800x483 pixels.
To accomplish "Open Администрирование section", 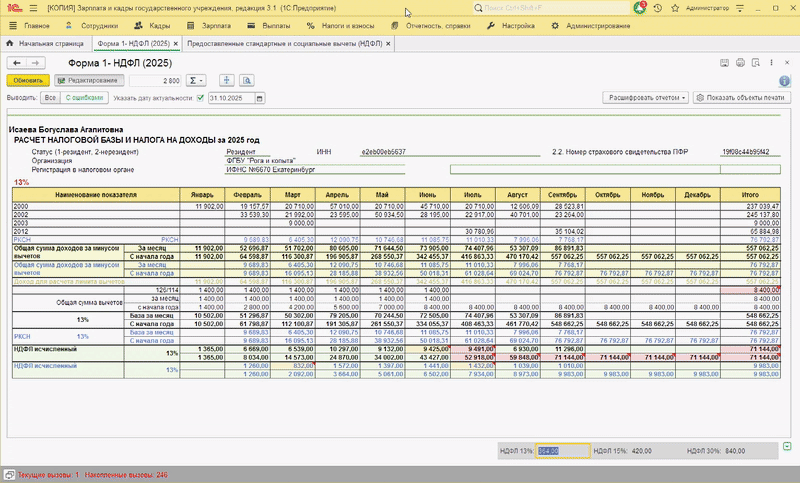I will pyautogui.click(x=590, y=26).
